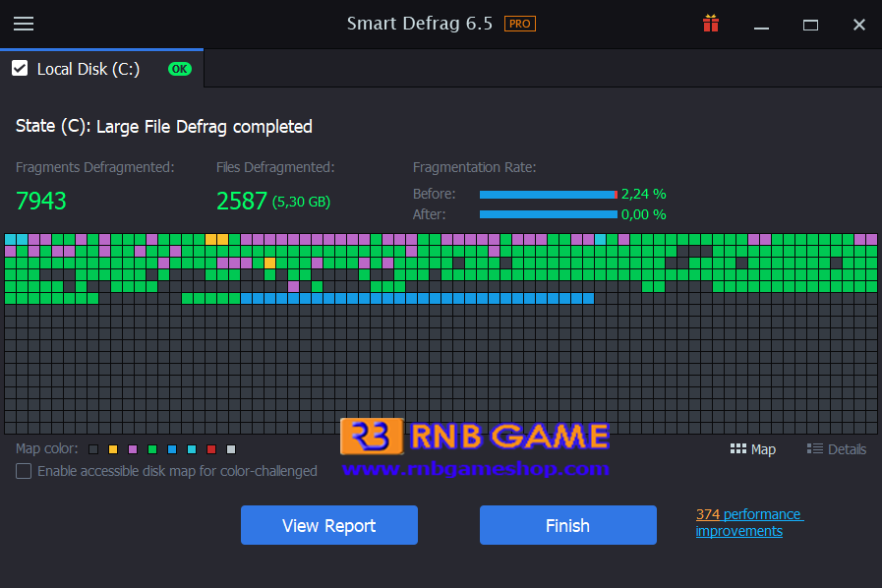Click the 0,00 % after rate
This screenshot has width=882, height=588.
click(x=643, y=214)
